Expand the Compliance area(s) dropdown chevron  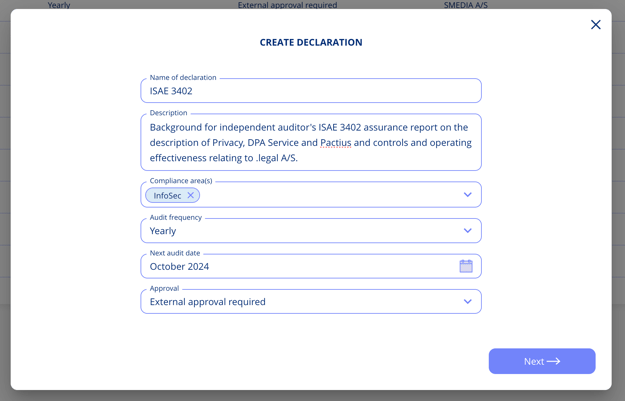coord(467,195)
